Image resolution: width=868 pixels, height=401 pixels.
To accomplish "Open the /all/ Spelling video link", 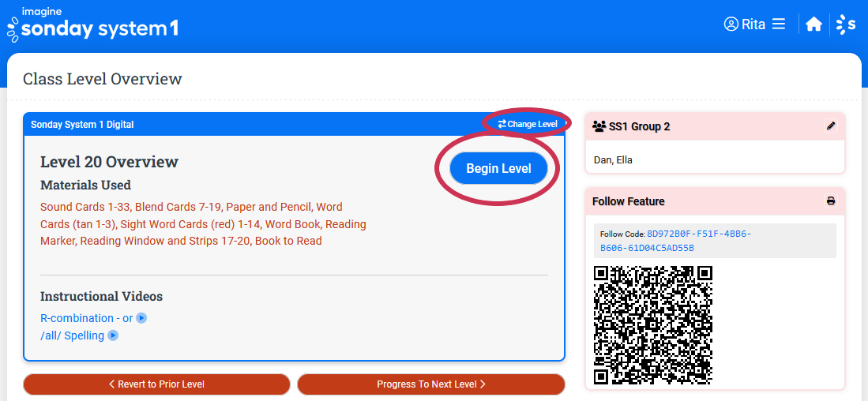I will coord(73,335).
